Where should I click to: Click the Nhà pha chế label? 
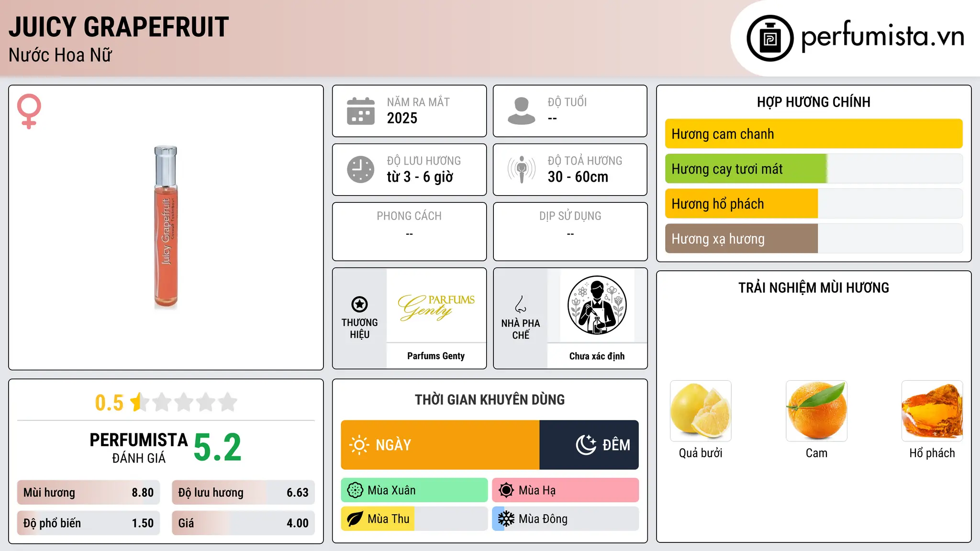point(521,329)
